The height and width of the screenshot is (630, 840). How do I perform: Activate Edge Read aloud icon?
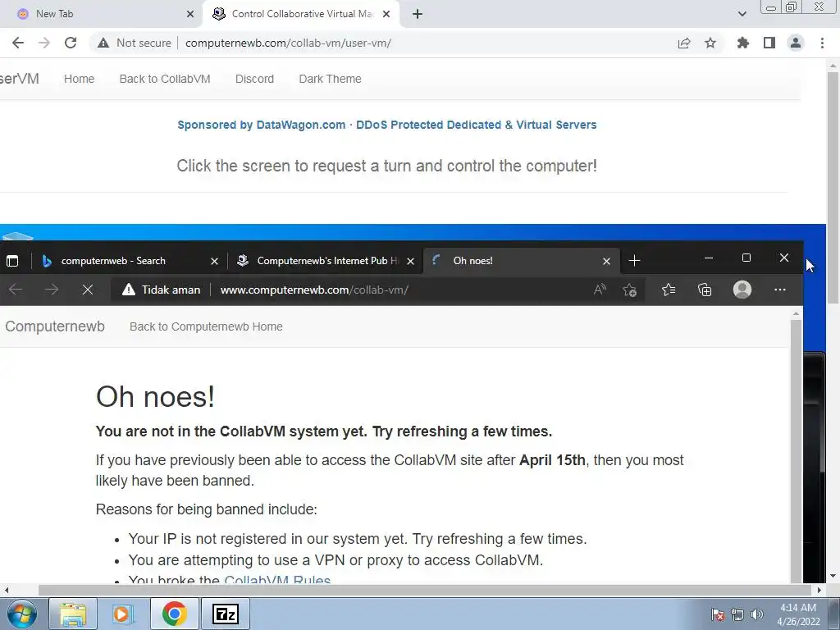(x=600, y=290)
